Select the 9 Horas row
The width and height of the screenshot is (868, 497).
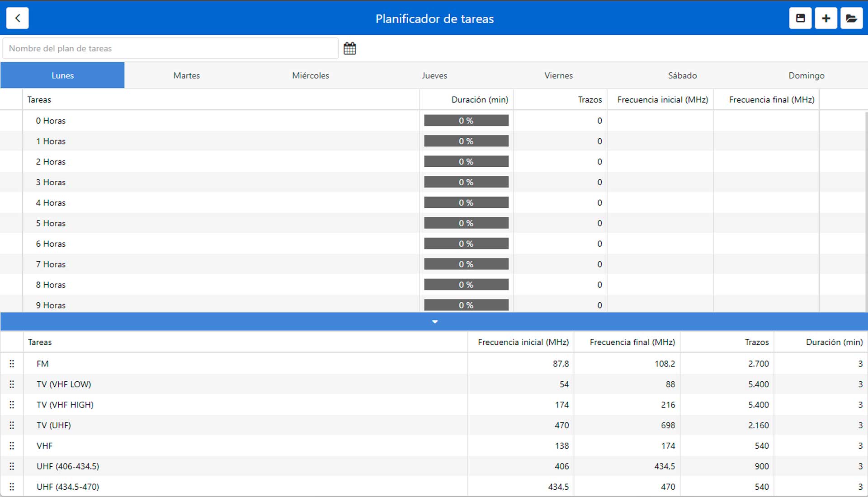point(433,305)
